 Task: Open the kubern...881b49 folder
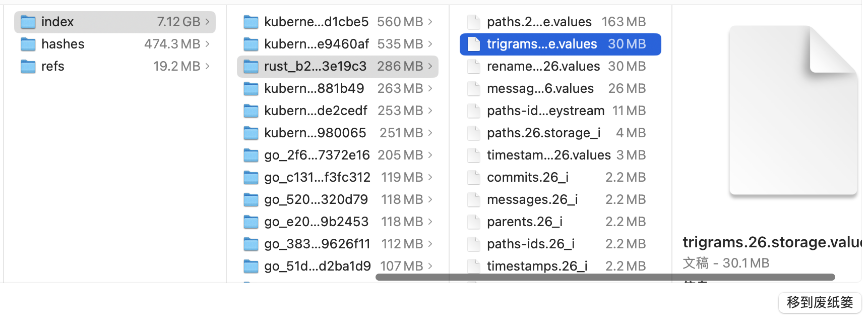pyautogui.click(x=314, y=89)
